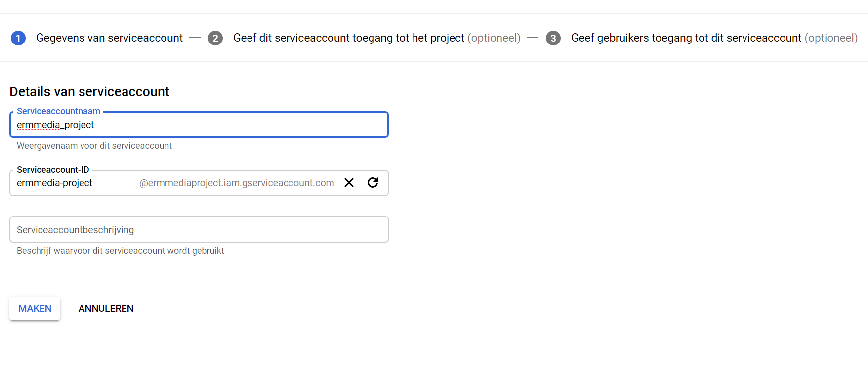The width and height of the screenshot is (868, 390).
Task: Click the 'Beschrijf waarvoor dit serviceaccount wordt gebruikt' hint
Action: click(121, 251)
